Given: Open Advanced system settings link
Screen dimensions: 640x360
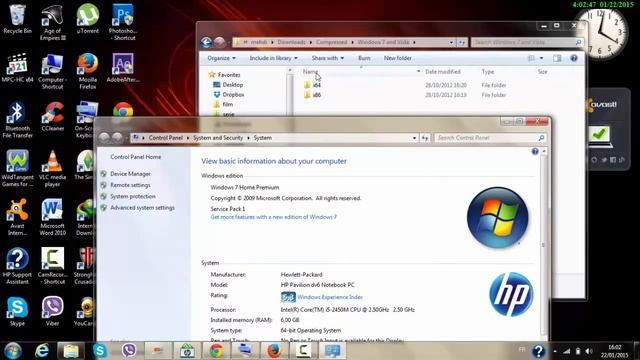Looking at the screenshot, I should pos(142,208).
